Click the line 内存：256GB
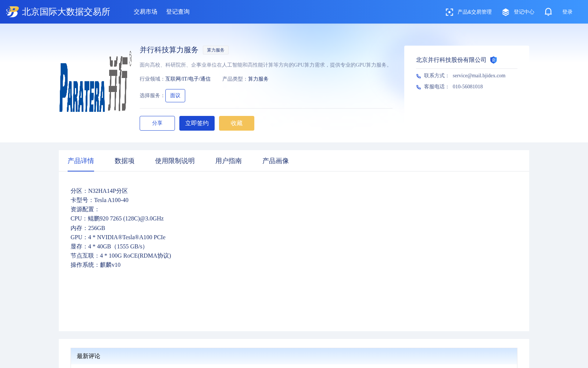The image size is (588, 368). point(88,228)
